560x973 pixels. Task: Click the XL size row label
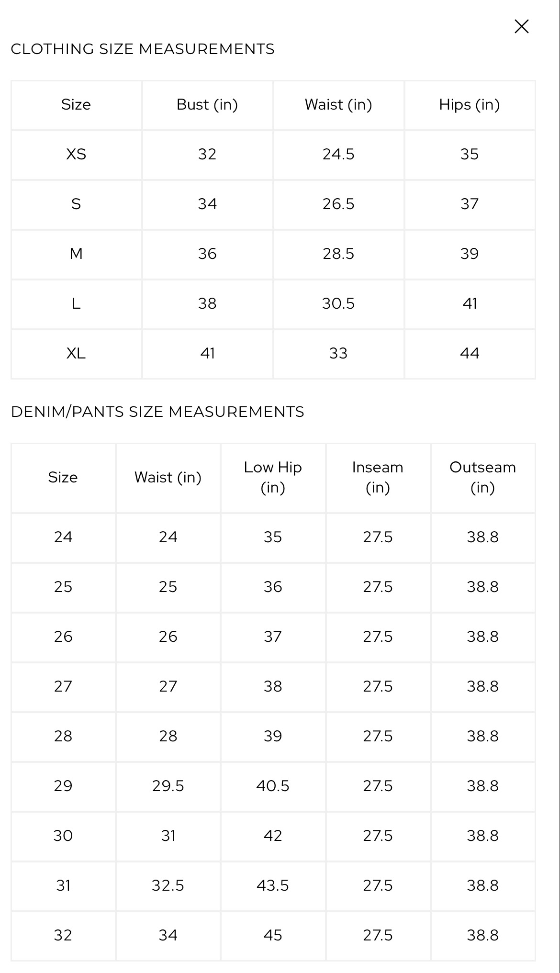click(76, 353)
